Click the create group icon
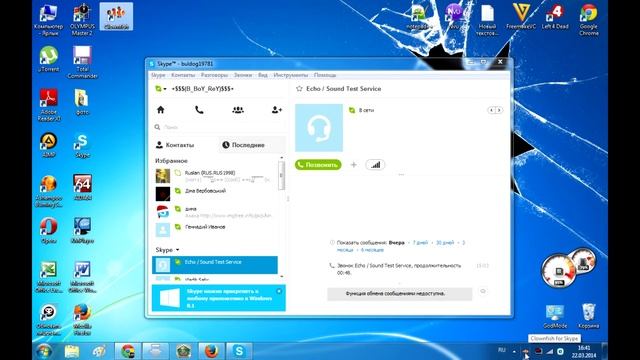Screen dimensions: 640x360 coord(238,110)
